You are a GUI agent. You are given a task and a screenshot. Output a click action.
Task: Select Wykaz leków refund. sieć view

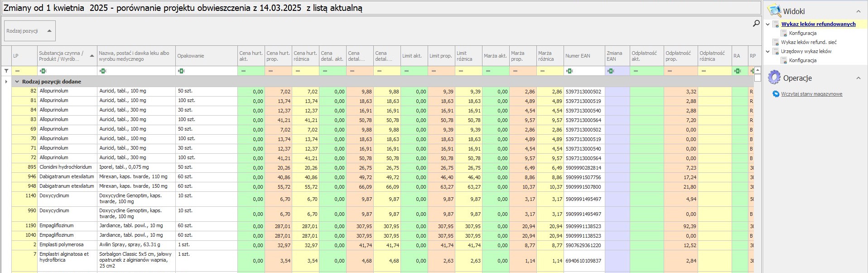(x=809, y=42)
